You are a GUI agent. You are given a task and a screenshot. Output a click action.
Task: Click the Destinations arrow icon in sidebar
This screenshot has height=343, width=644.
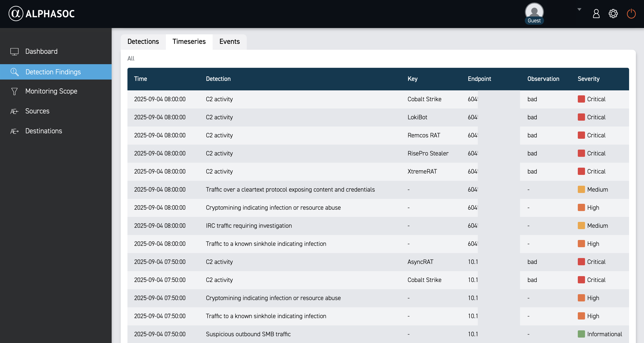tap(14, 131)
